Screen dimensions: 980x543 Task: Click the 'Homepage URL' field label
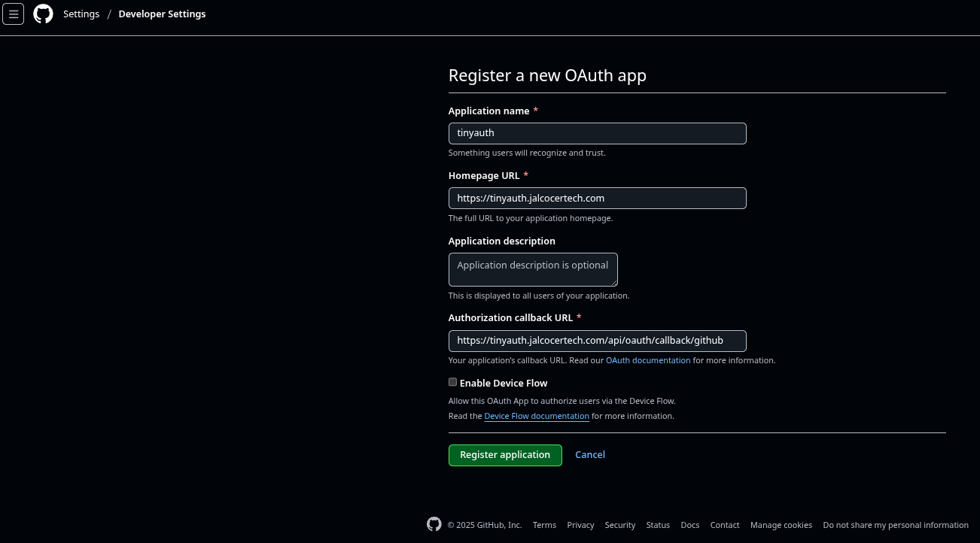tap(484, 175)
